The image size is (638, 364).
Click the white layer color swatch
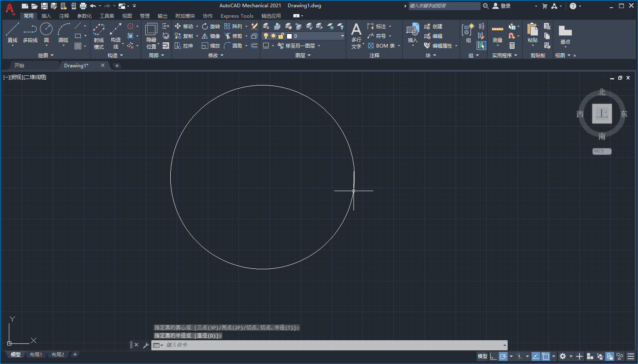pos(289,36)
